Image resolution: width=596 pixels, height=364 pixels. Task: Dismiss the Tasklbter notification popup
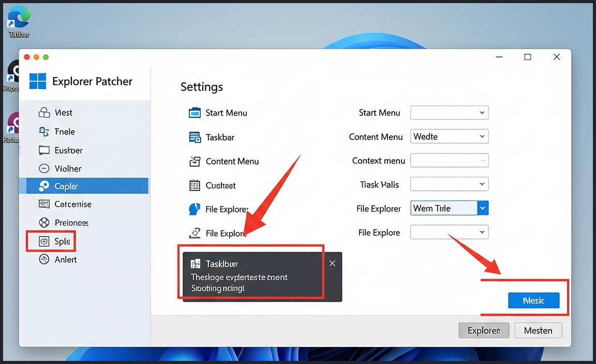(x=332, y=263)
